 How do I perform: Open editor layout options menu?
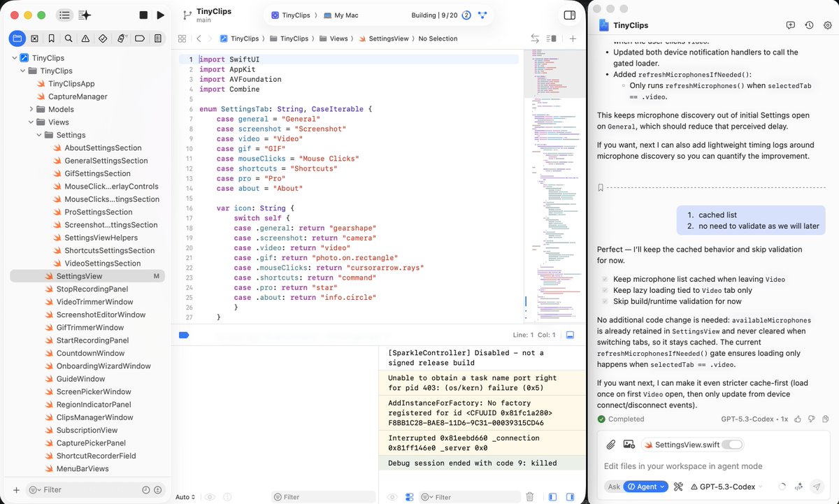[x=552, y=38]
